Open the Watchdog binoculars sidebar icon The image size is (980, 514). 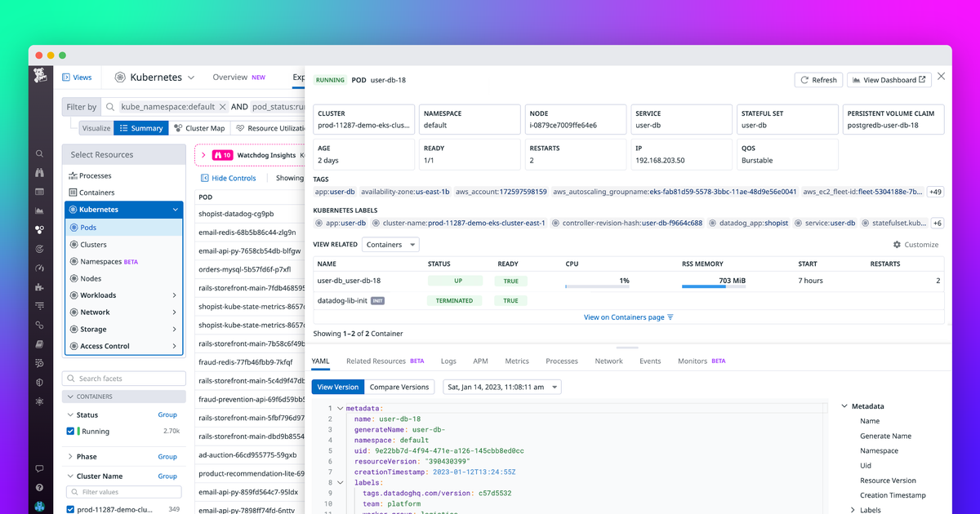point(39,173)
